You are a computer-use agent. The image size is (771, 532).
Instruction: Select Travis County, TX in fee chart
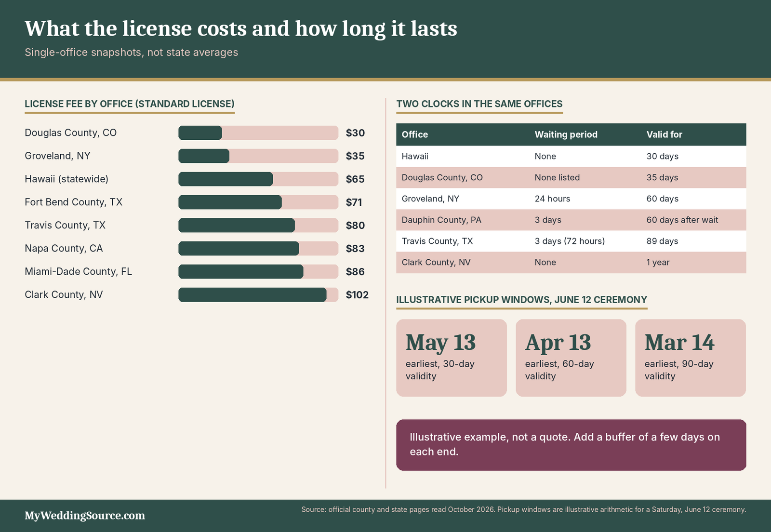click(65, 225)
